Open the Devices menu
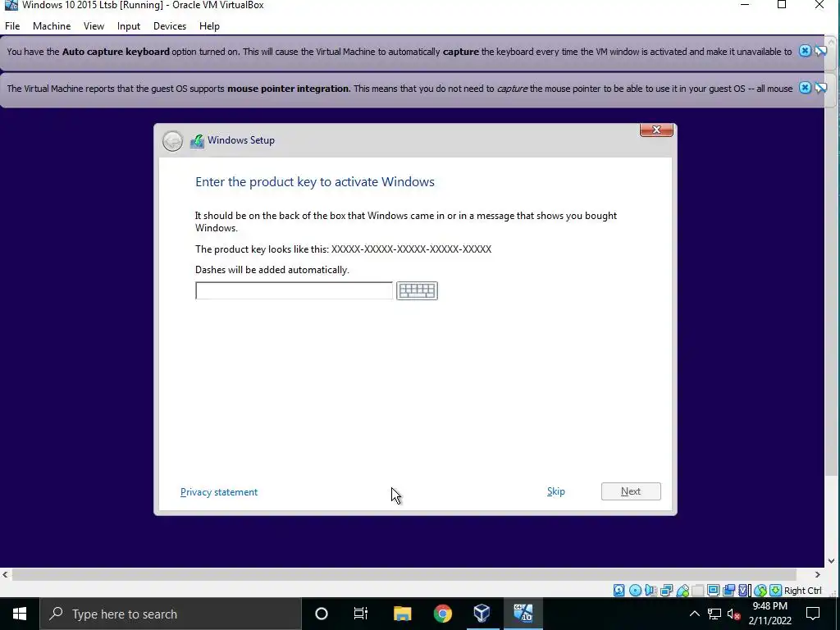The height and width of the screenshot is (630, 840). pos(170,25)
